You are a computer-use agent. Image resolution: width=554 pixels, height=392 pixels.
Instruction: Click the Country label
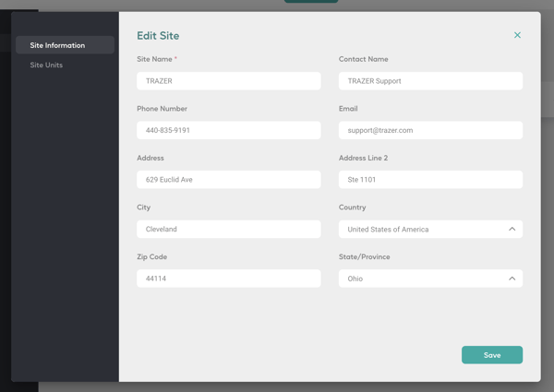click(x=353, y=208)
